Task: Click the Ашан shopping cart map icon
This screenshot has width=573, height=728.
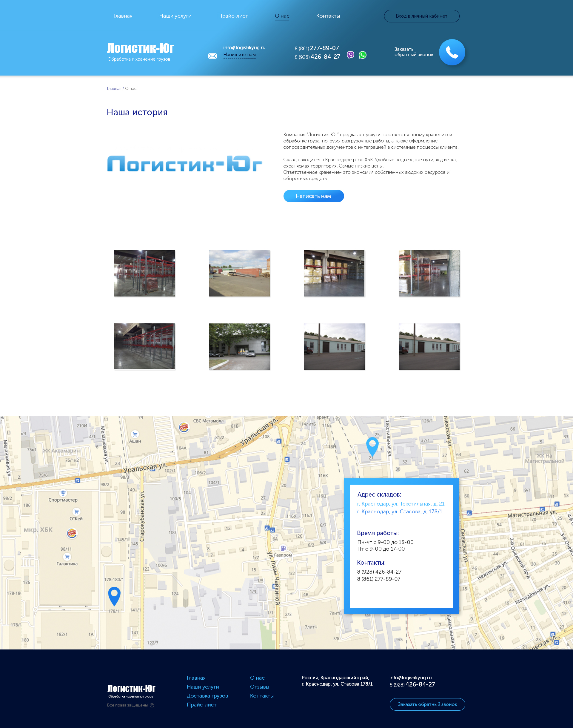Action: pos(135,434)
